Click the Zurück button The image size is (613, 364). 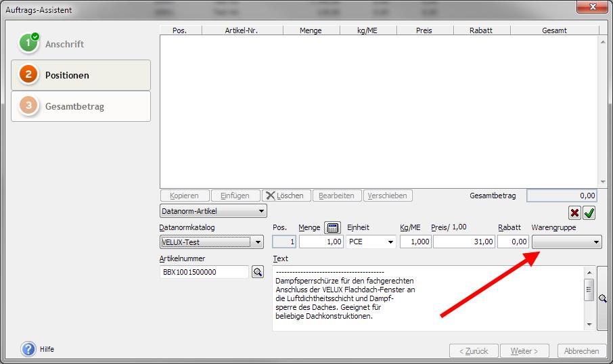click(474, 351)
